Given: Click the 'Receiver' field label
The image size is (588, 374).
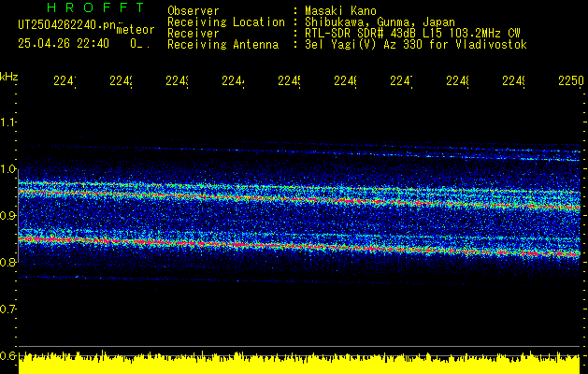Looking at the screenshot, I should click(194, 34).
